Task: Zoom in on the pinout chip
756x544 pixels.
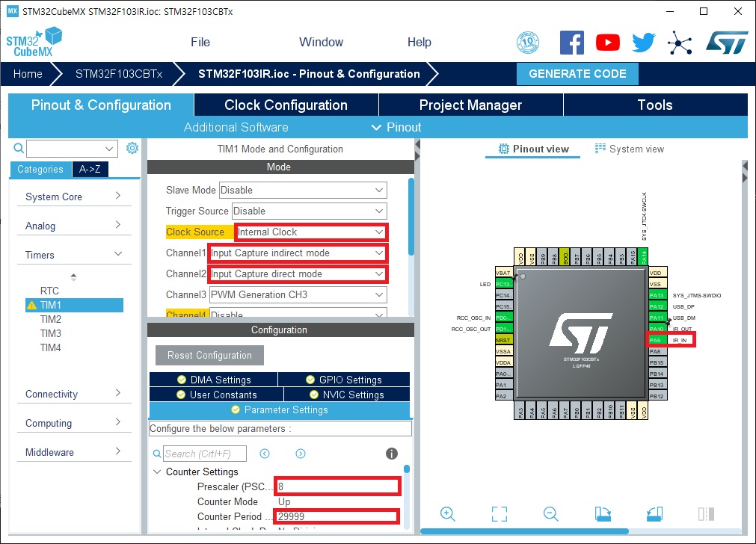Action: (x=447, y=513)
